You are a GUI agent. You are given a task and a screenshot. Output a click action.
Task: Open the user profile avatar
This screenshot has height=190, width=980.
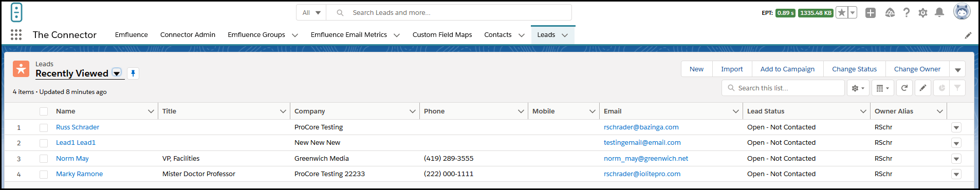click(x=961, y=11)
